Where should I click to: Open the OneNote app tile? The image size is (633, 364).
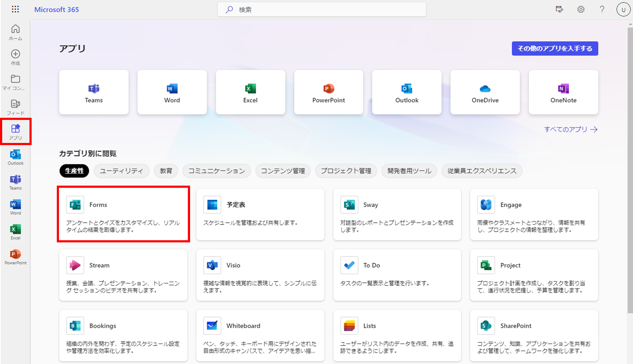[x=563, y=92]
